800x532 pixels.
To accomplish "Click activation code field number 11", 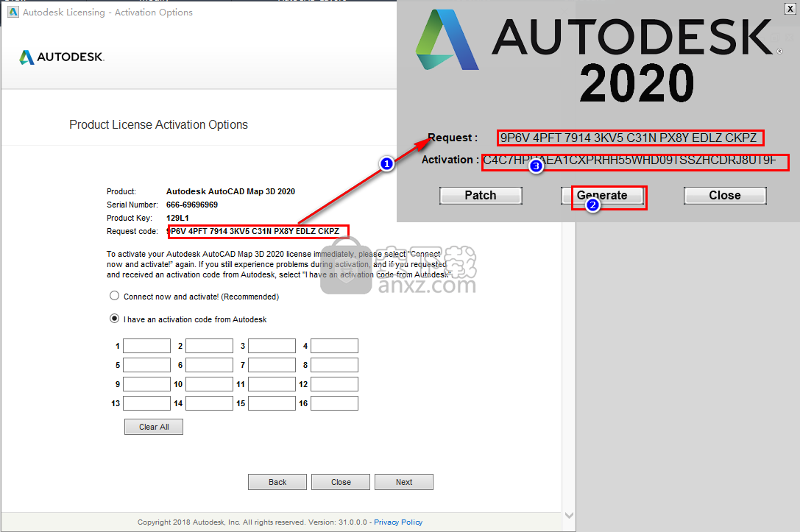I will point(272,384).
